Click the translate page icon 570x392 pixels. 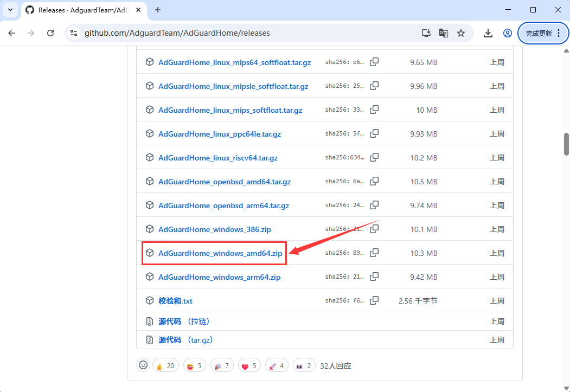(x=444, y=33)
